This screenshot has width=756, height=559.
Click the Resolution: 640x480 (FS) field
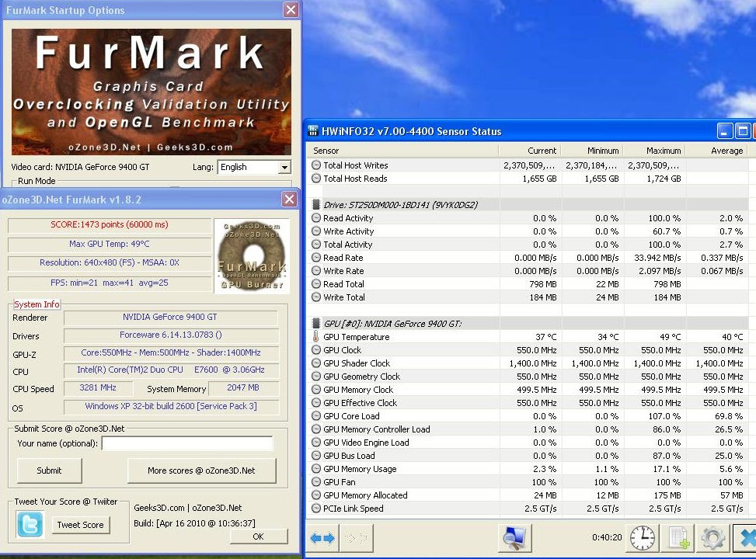coord(110,262)
